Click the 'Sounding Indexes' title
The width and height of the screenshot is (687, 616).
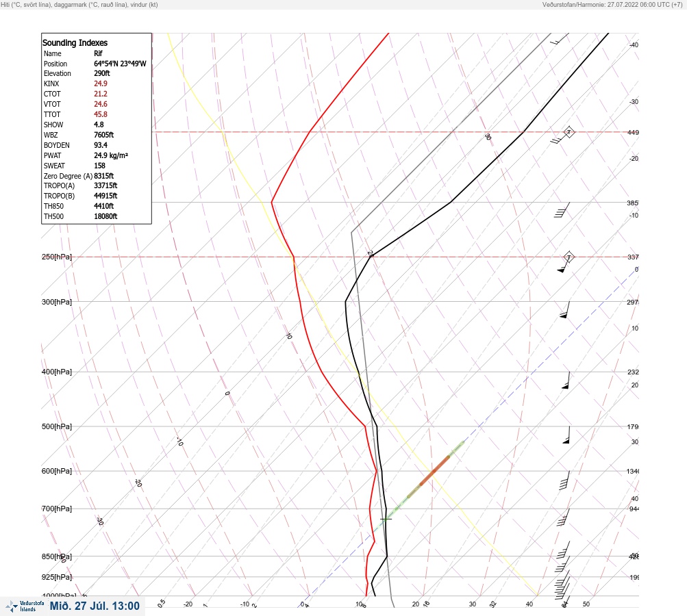point(75,42)
